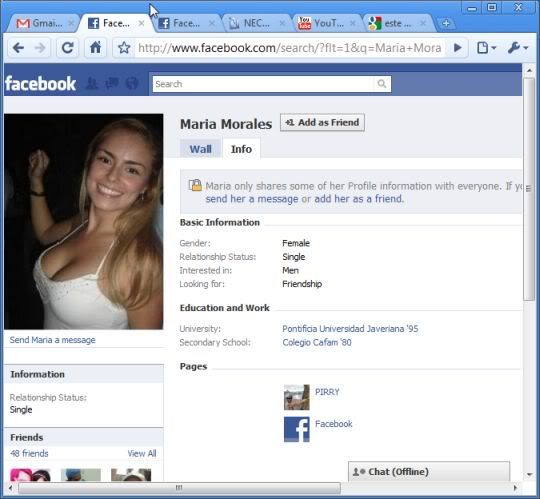Click 'send her a message' link

pos(252,199)
